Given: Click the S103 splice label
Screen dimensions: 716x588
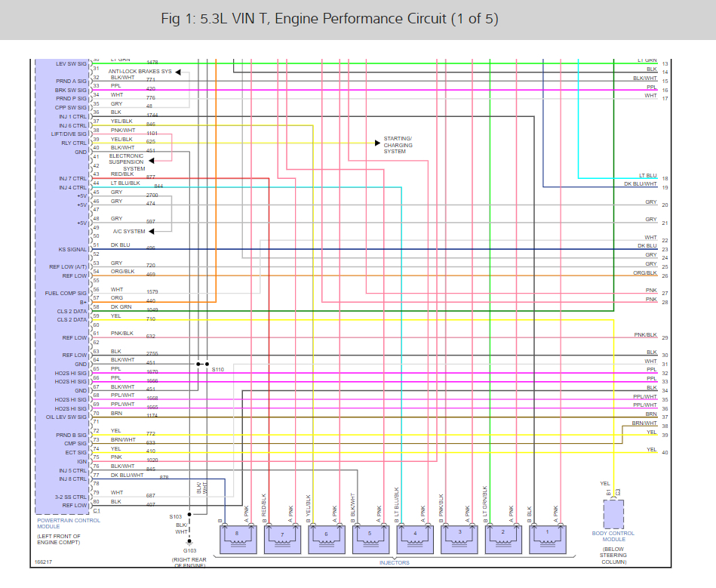Looking at the screenshot, I should click(176, 517).
